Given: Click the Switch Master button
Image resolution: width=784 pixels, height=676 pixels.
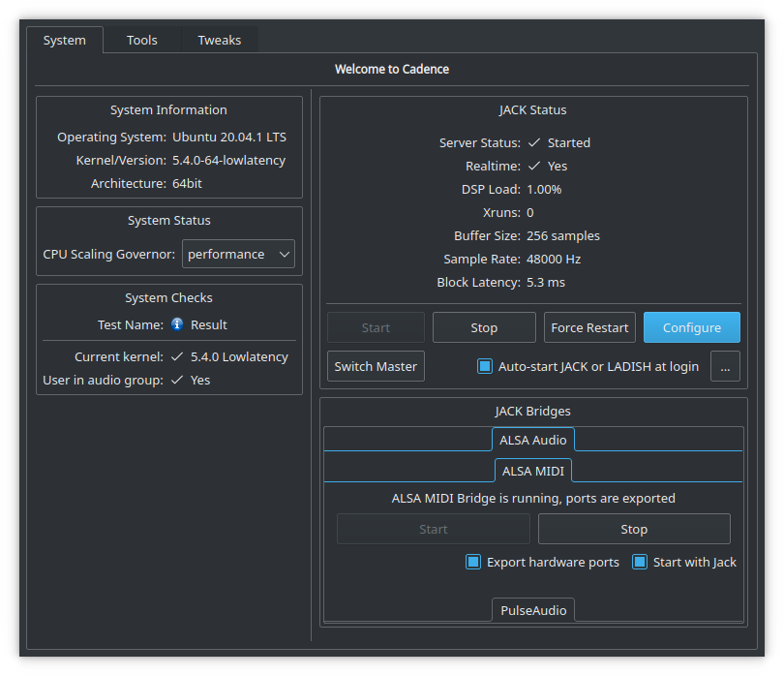Looking at the screenshot, I should click(x=376, y=366).
